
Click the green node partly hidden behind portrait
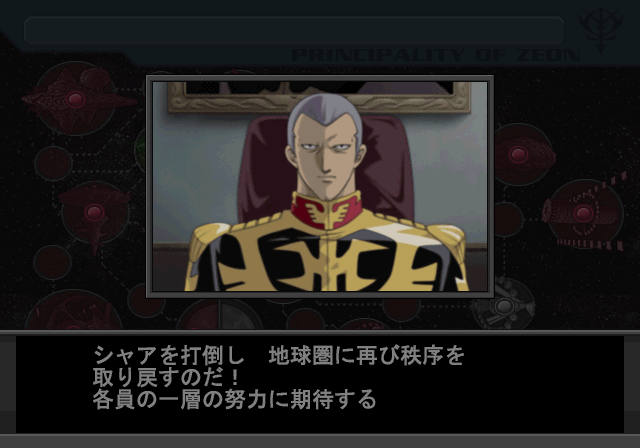[140, 149]
